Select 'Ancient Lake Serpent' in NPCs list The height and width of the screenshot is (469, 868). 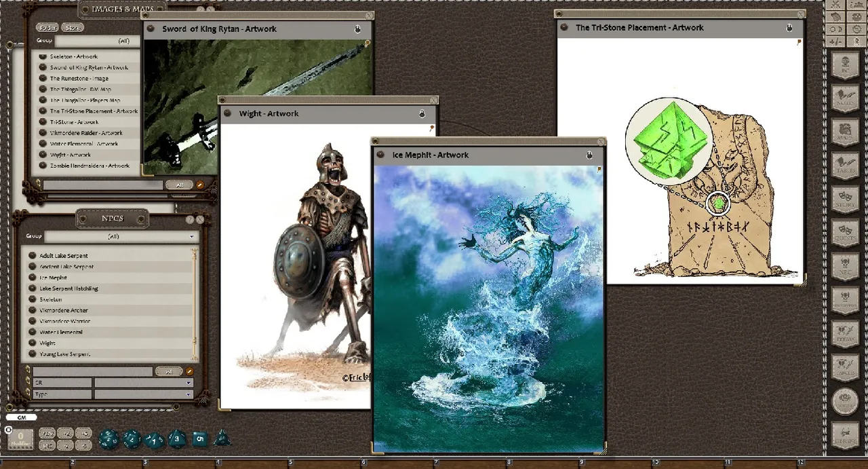click(x=66, y=267)
